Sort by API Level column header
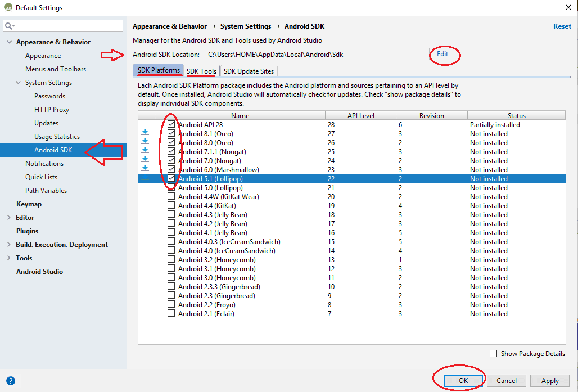This screenshot has width=578, height=392. [x=360, y=115]
